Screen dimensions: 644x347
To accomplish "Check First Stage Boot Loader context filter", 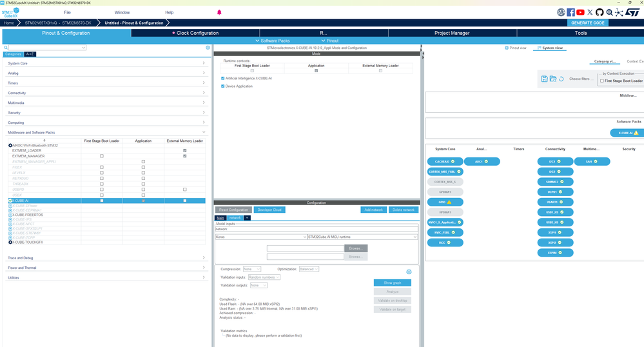I will pos(602,81).
